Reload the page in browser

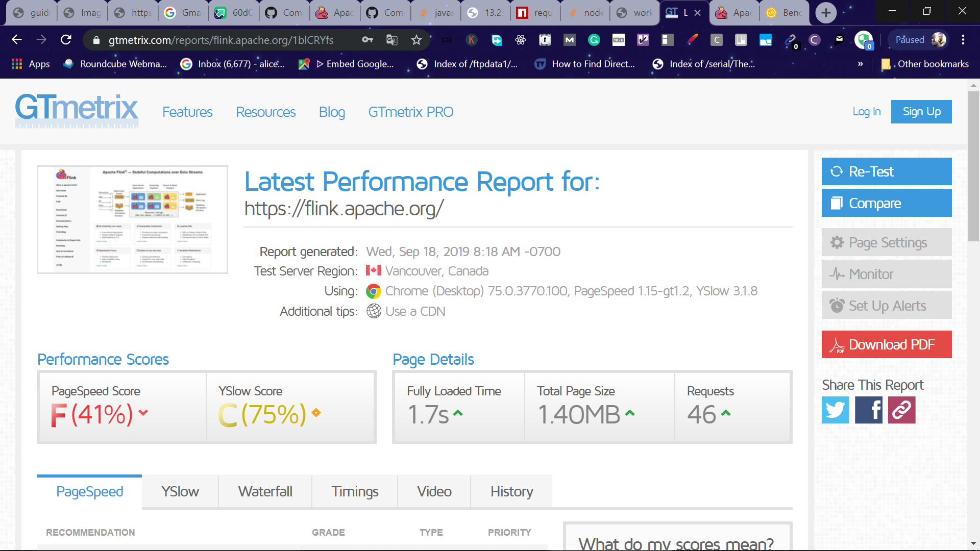pyautogui.click(x=66, y=40)
